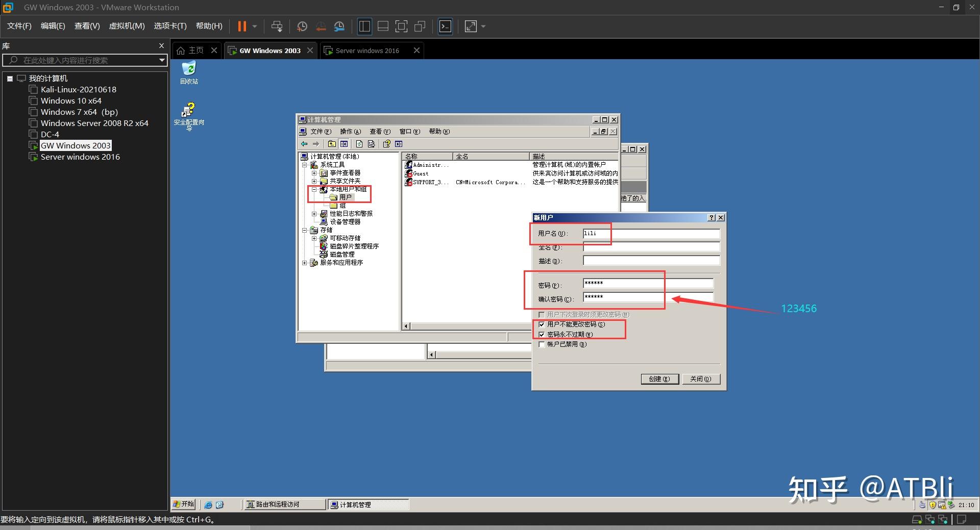Click the library search input box
The image size is (980, 530).
pos(84,60)
